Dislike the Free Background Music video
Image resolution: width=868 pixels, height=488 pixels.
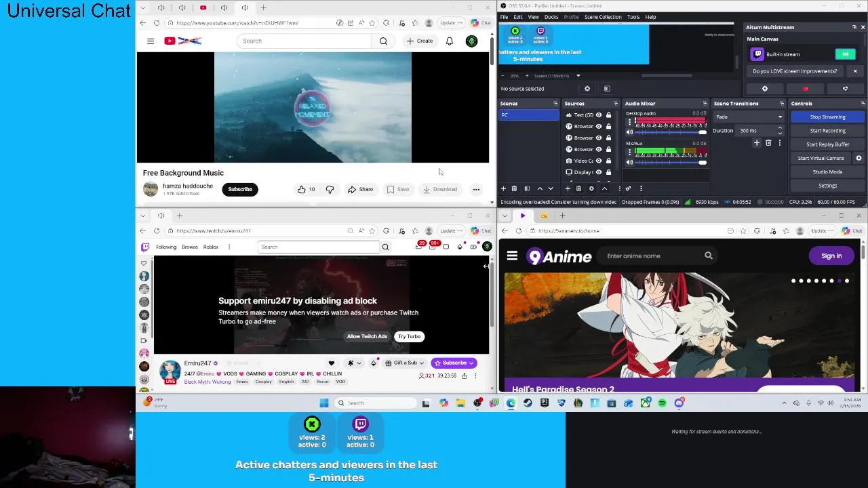[330, 189]
